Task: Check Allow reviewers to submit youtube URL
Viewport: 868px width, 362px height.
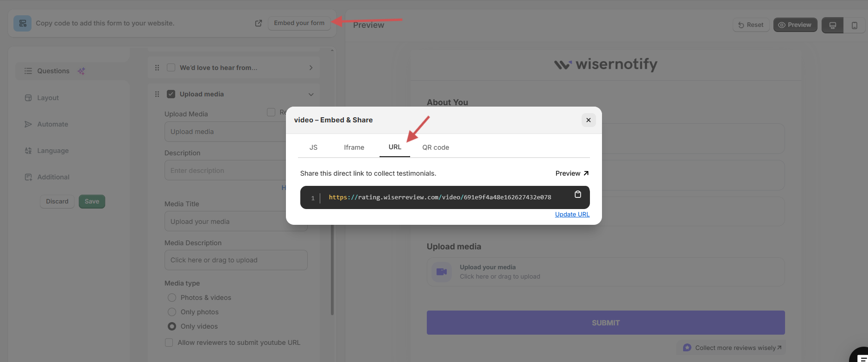Action: 169,343
